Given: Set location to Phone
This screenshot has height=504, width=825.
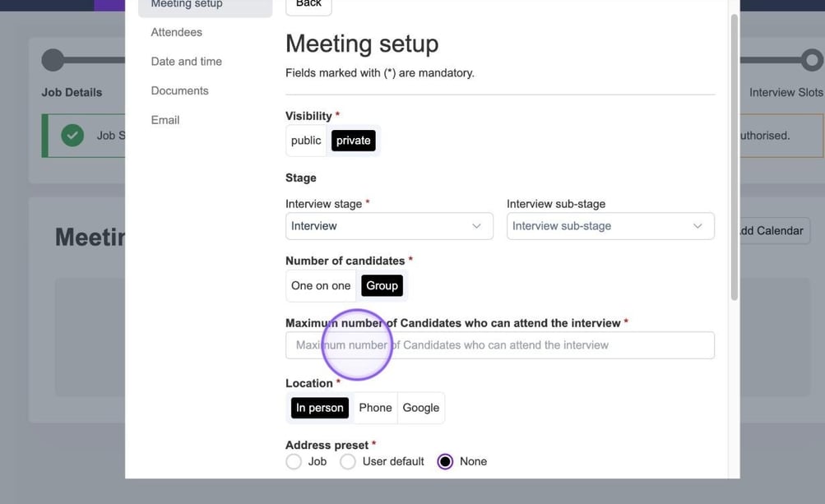Looking at the screenshot, I should pyautogui.click(x=375, y=408).
